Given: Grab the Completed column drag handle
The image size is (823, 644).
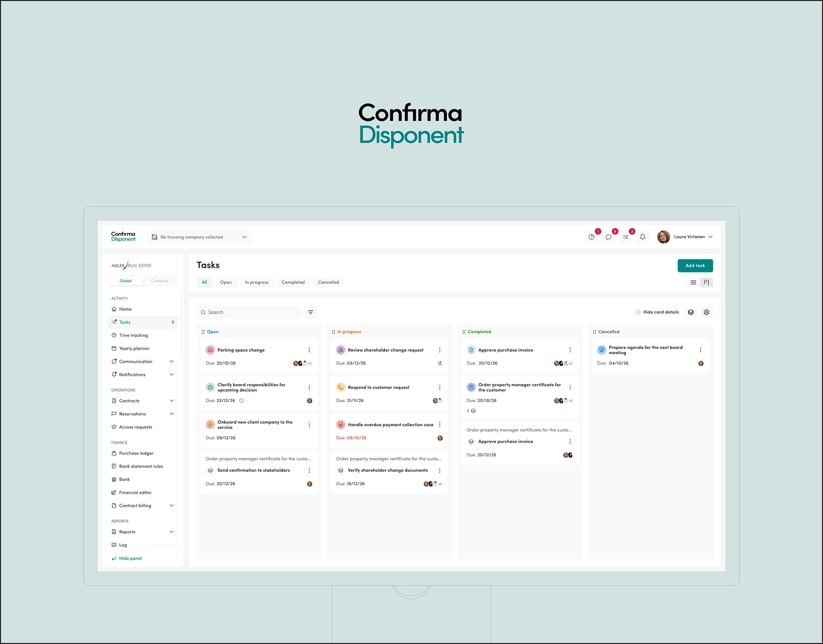Looking at the screenshot, I should click(464, 332).
